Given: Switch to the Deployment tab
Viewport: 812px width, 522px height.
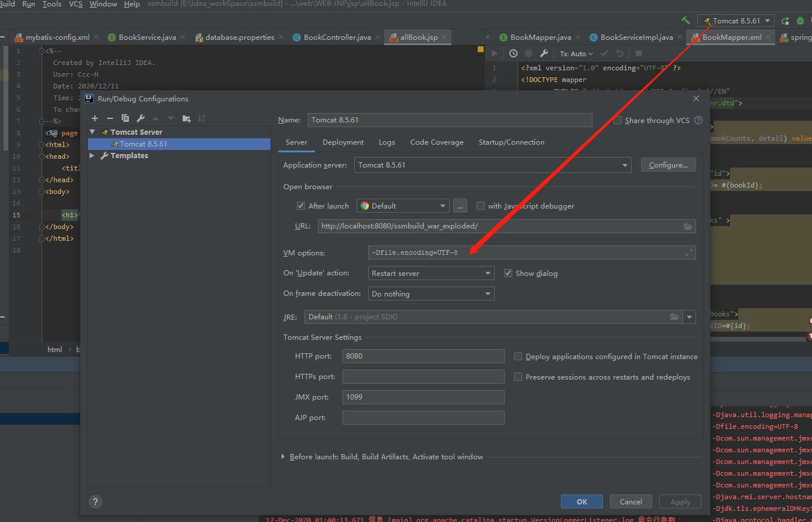Looking at the screenshot, I should tap(343, 142).
